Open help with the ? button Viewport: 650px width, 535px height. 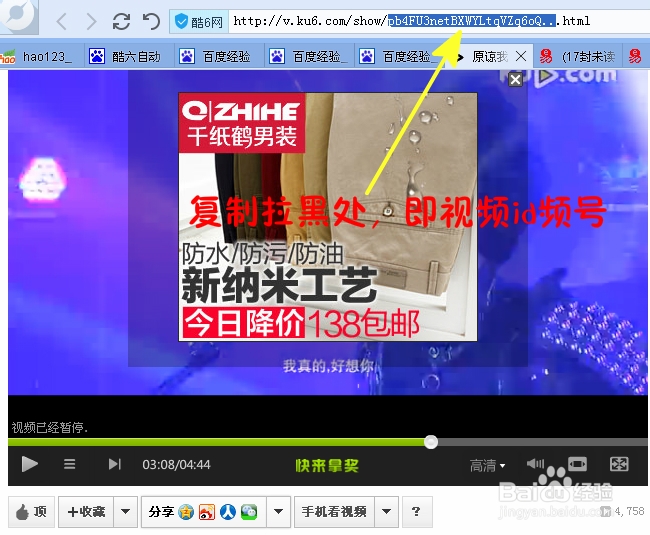click(x=417, y=512)
